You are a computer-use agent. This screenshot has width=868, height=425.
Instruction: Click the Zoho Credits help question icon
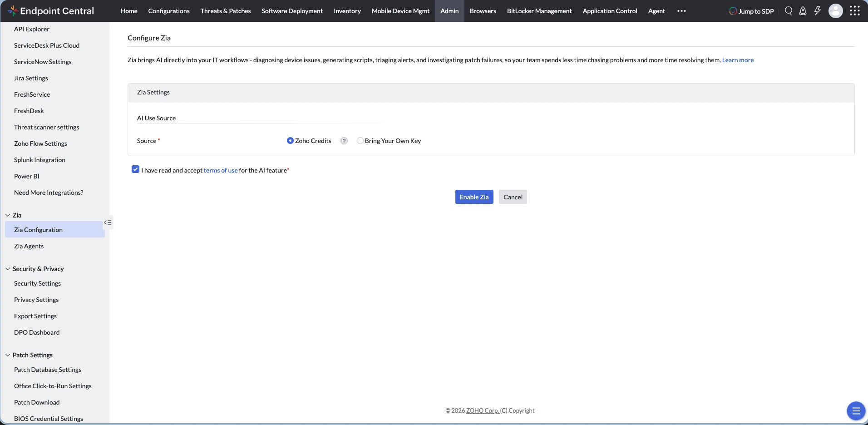(x=344, y=141)
